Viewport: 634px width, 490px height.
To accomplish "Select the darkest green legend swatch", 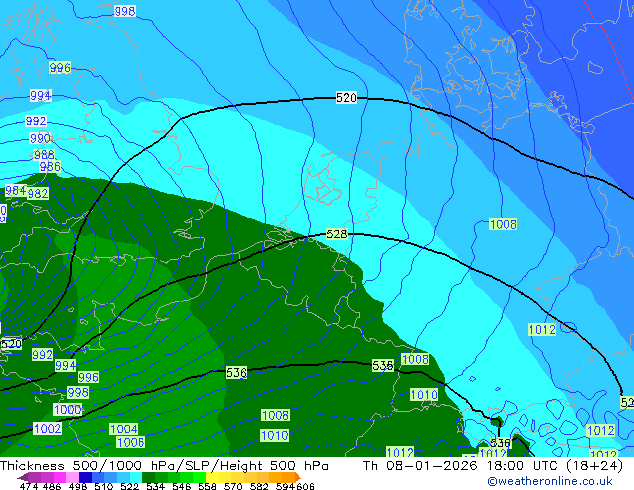I will (148, 477).
